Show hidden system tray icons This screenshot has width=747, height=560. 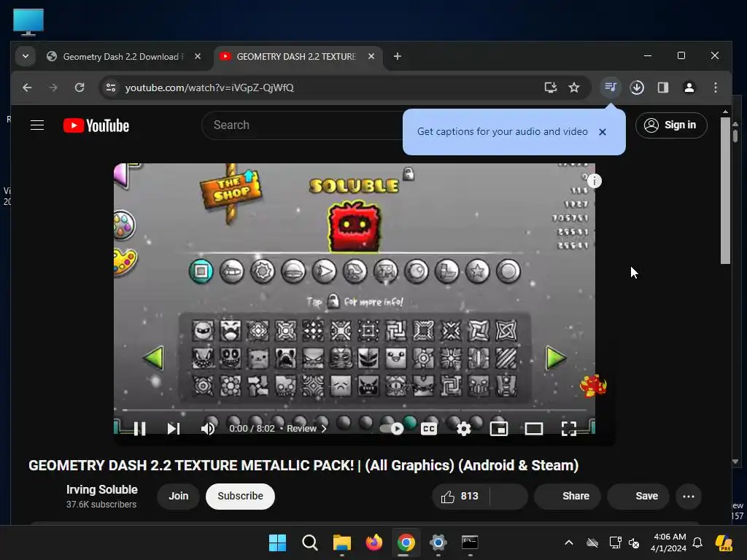click(569, 542)
